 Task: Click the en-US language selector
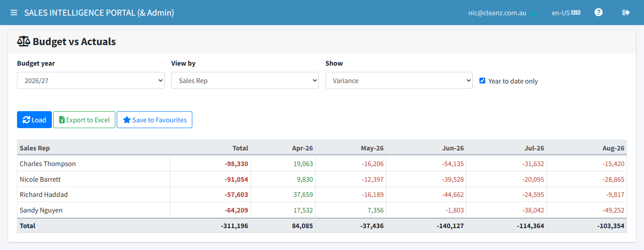point(566,13)
